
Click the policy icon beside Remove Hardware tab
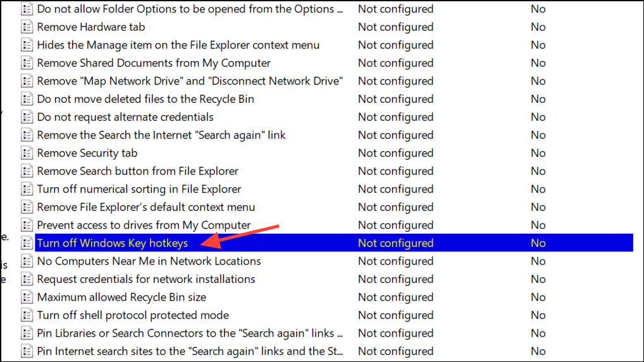(x=27, y=27)
